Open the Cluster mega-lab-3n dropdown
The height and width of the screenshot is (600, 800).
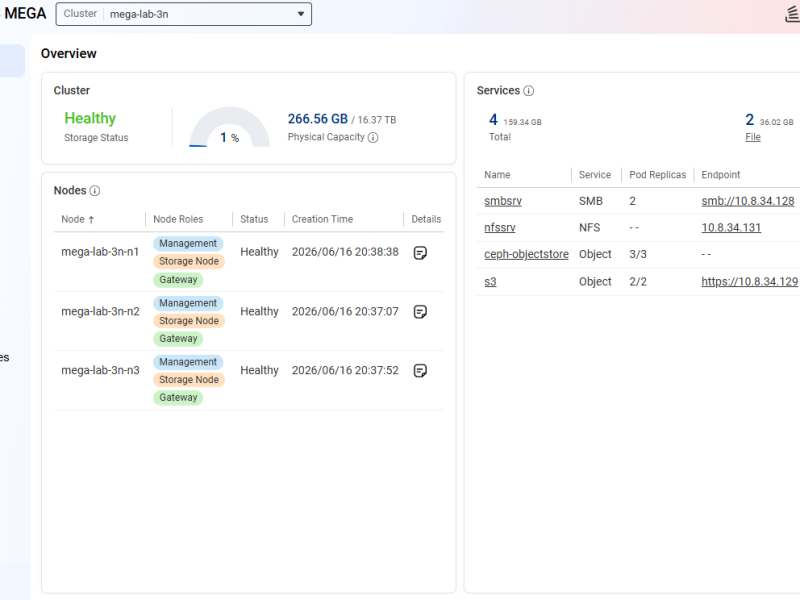tap(184, 14)
